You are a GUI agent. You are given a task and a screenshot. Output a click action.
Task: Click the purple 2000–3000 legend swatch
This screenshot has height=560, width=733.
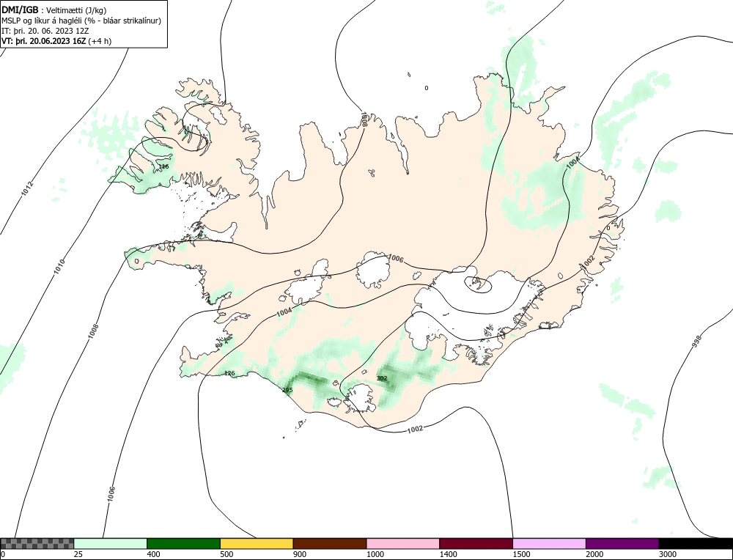tap(622, 544)
